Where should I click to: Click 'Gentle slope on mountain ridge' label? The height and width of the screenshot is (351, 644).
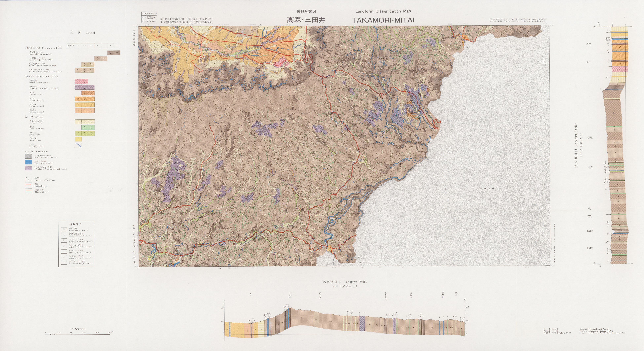pos(42,66)
